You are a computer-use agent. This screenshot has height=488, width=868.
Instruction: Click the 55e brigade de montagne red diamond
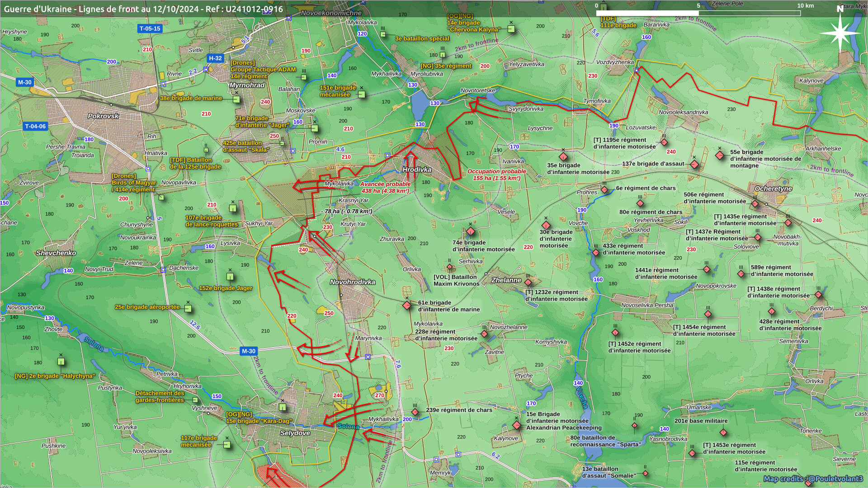click(720, 155)
